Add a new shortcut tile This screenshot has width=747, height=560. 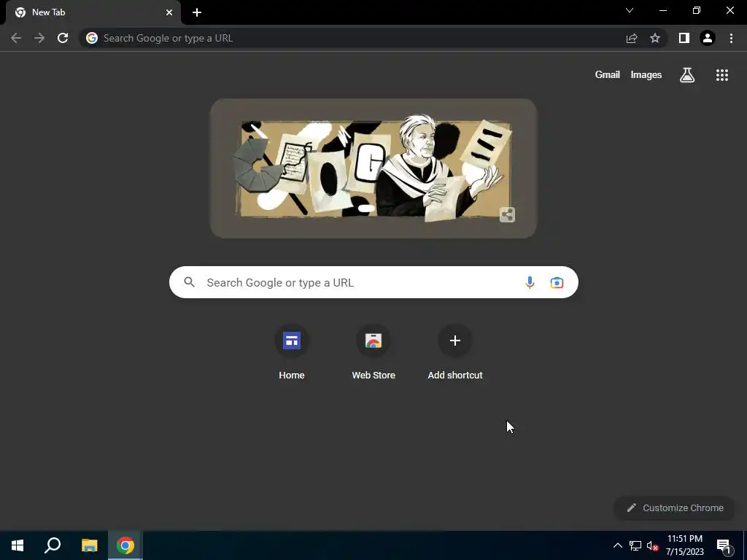tap(455, 352)
